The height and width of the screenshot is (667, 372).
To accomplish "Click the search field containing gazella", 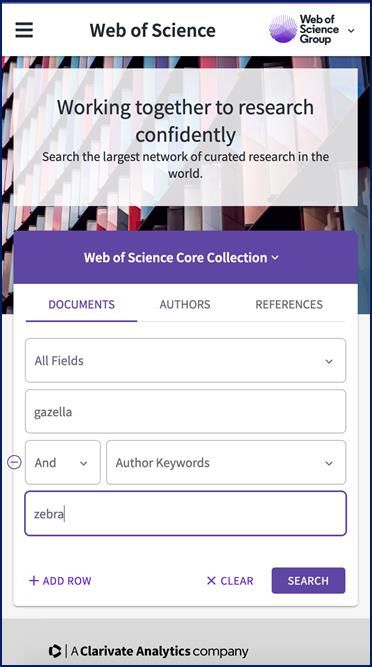I will (185, 411).
